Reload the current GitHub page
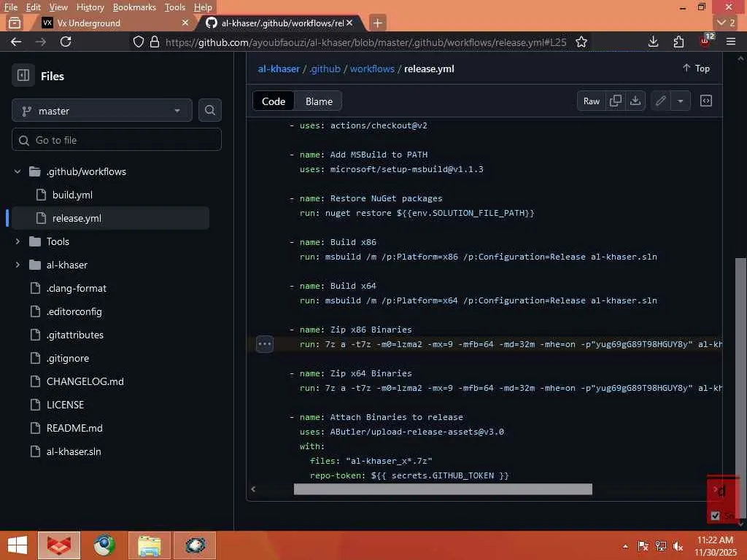The height and width of the screenshot is (560, 747). [66, 42]
